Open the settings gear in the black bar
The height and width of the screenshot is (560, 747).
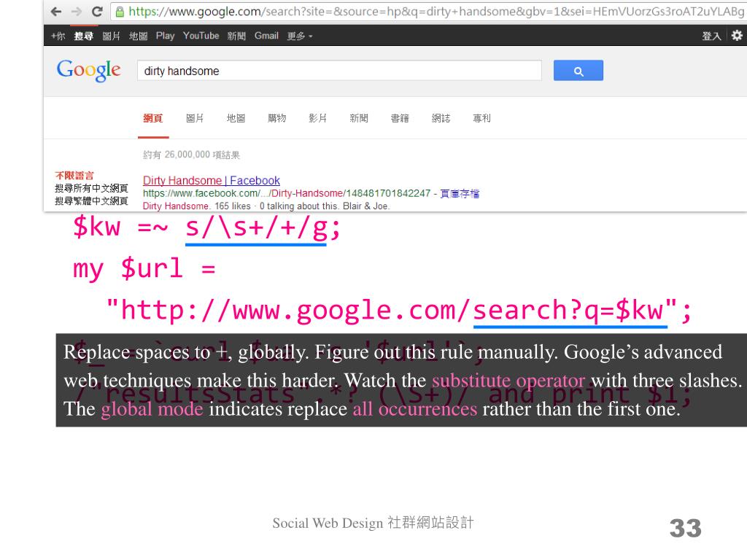737,36
